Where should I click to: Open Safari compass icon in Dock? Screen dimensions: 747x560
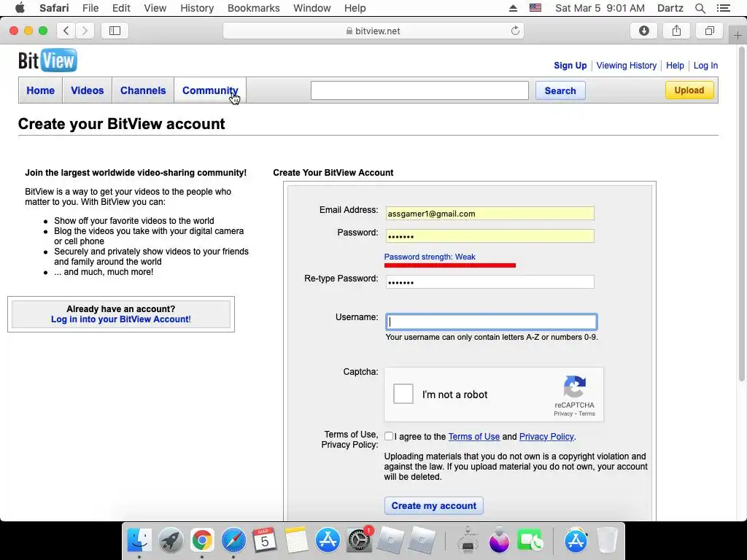[233, 540]
